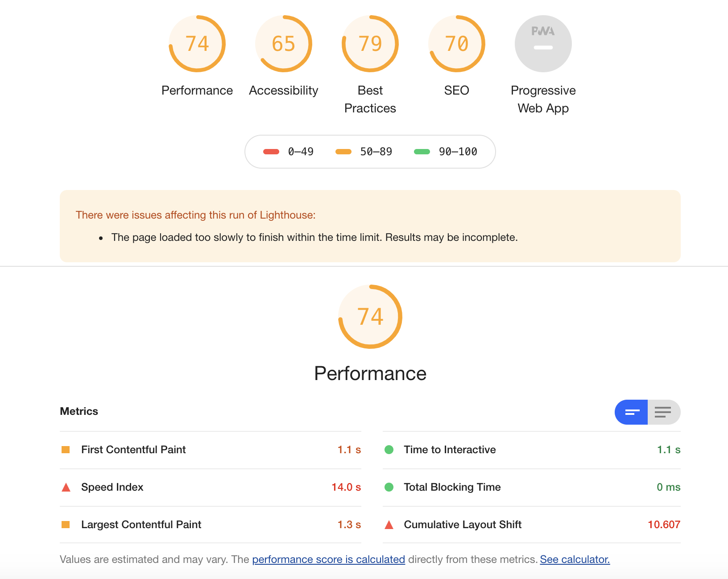728x579 pixels.
Task: Open the 'performance score is calculated' link
Action: pyautogui.click(x=328, y=559)
